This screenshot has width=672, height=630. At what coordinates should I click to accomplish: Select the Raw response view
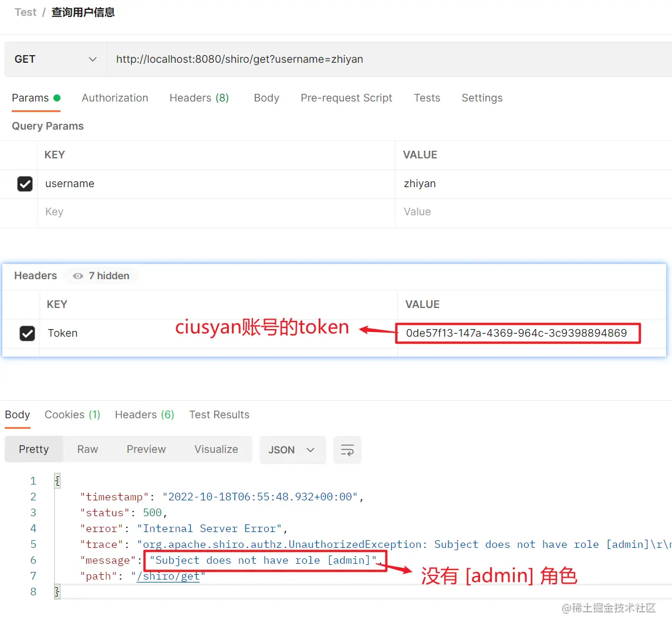[x=87, y=449]
